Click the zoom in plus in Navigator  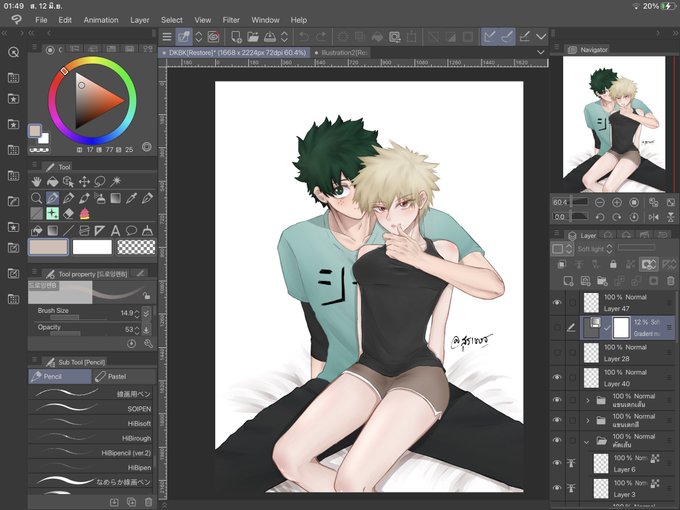[x=617, y=202]
